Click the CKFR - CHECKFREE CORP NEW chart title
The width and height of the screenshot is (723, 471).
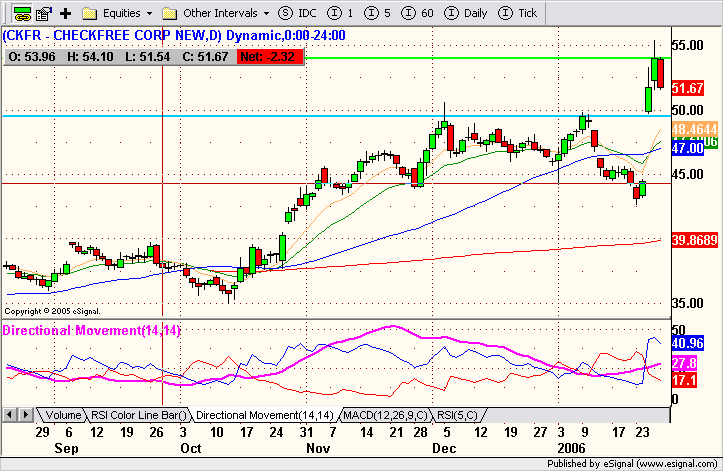174,36
